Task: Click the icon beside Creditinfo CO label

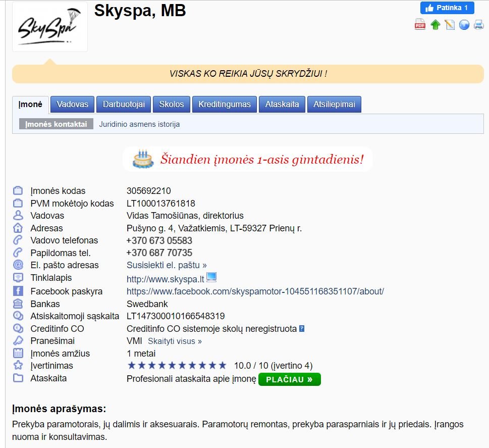Action: pyautogui.click(x=18, y=328)
